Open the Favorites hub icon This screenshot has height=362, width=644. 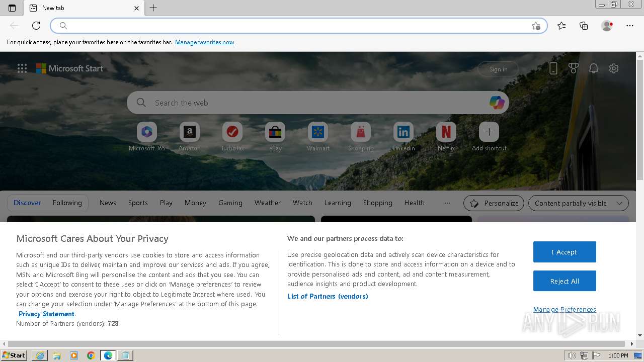pos(561,26)
